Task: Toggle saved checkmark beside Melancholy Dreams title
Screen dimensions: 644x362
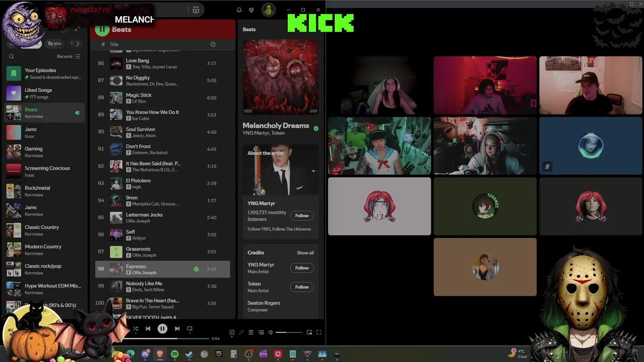Action: coord(316,129)
